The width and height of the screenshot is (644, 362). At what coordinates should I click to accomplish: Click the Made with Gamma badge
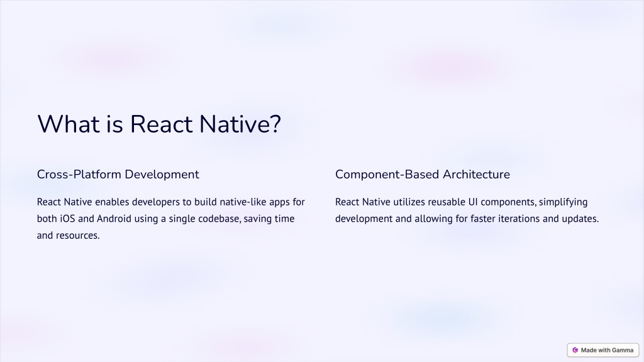click(x=603, y=350)
